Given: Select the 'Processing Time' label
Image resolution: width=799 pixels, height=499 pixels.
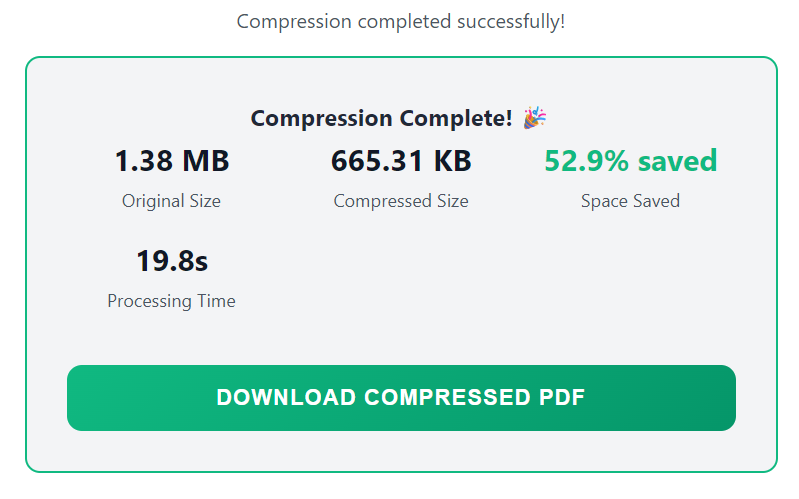Looking at the screenshot, I should pyautogui.click(x=171, y=301).
